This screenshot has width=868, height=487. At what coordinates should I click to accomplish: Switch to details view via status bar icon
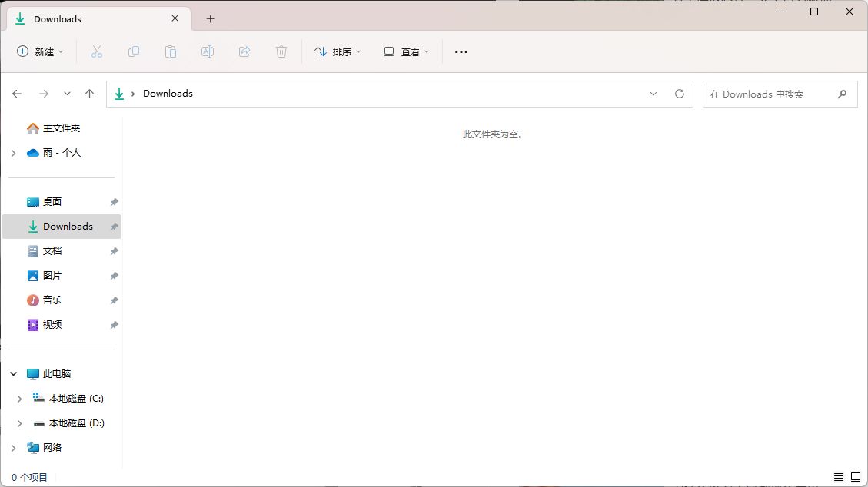pos(838,477)
